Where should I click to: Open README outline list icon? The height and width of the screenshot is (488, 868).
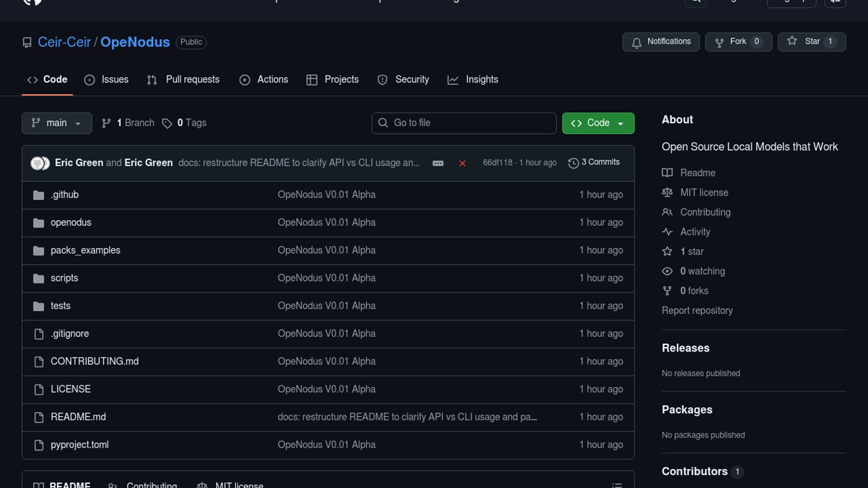[x=617, y=485]
